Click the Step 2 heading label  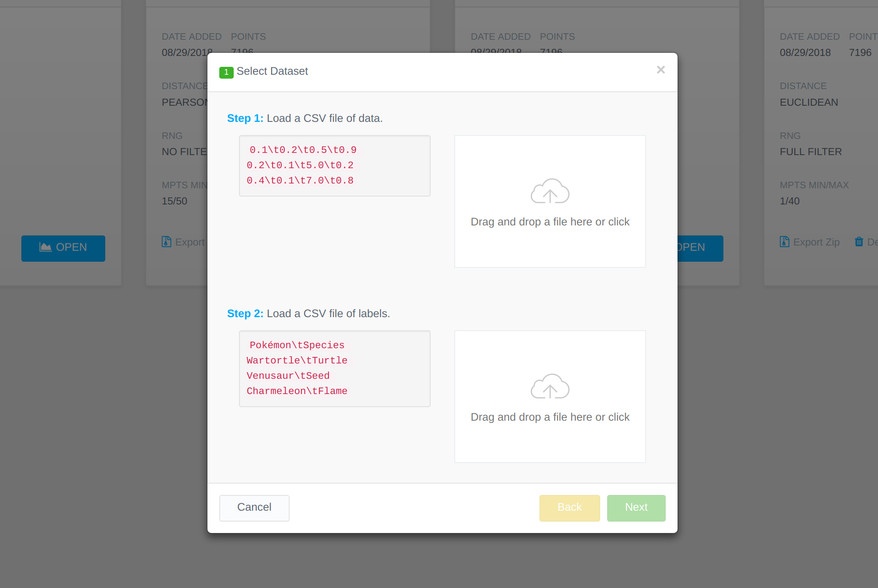coord(245,314)
